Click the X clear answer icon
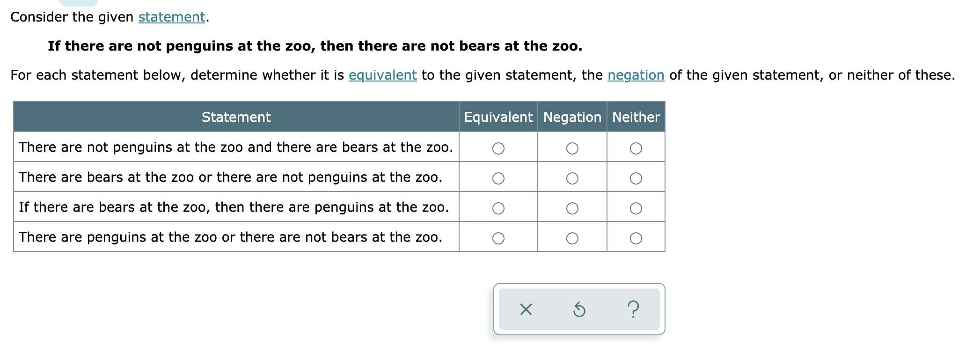Image resolution: width=980 pixels, height=355 pixels. (526, 310)
